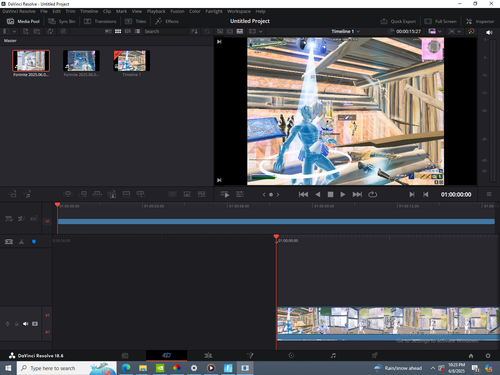Image resolution: width=500 pixels, height=375 pixels.
Task: Click the Ripple Overwrite icon
Action: click(x=97, y=194)
